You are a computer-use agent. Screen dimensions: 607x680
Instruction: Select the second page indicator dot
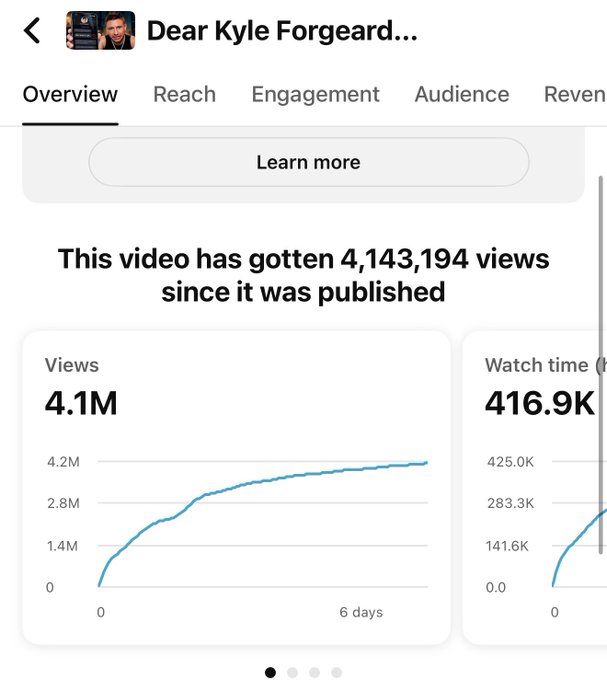coord(293,672)
